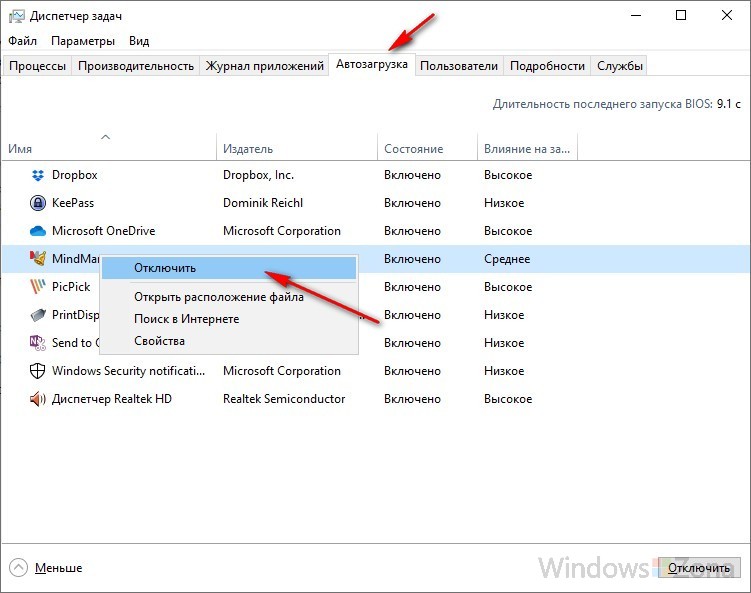Click the Realtek HD speaker icon
This screenshot has width=751, height=593.
click(37, 399)
